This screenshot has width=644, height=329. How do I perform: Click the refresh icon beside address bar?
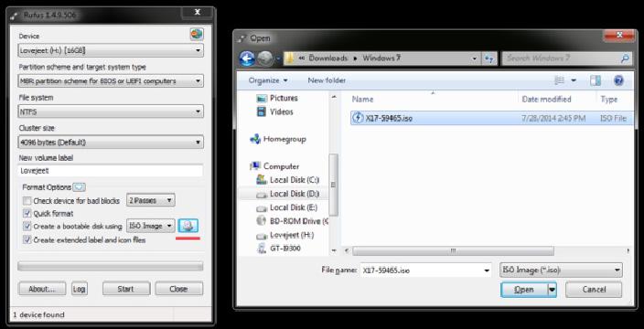coord(489,58)
